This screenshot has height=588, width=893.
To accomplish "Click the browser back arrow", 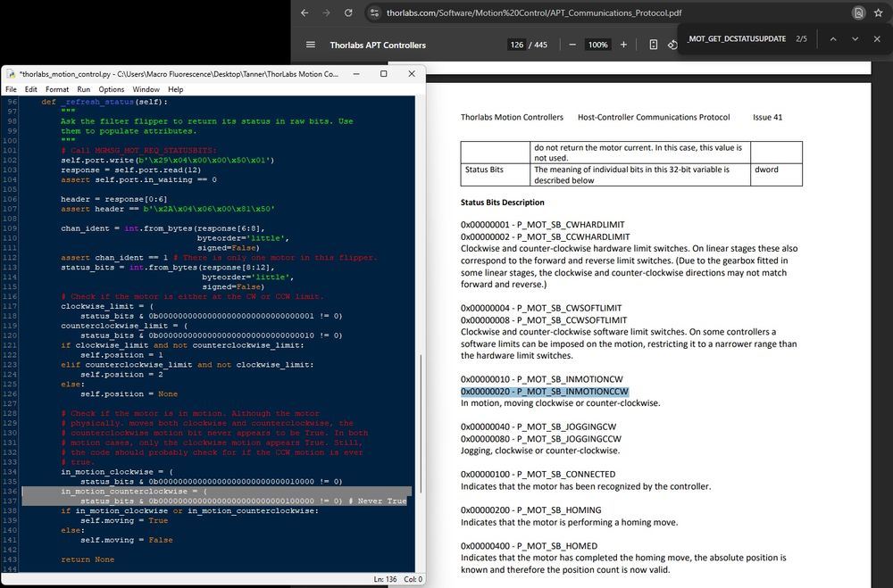I will click(x=305, y=13).
